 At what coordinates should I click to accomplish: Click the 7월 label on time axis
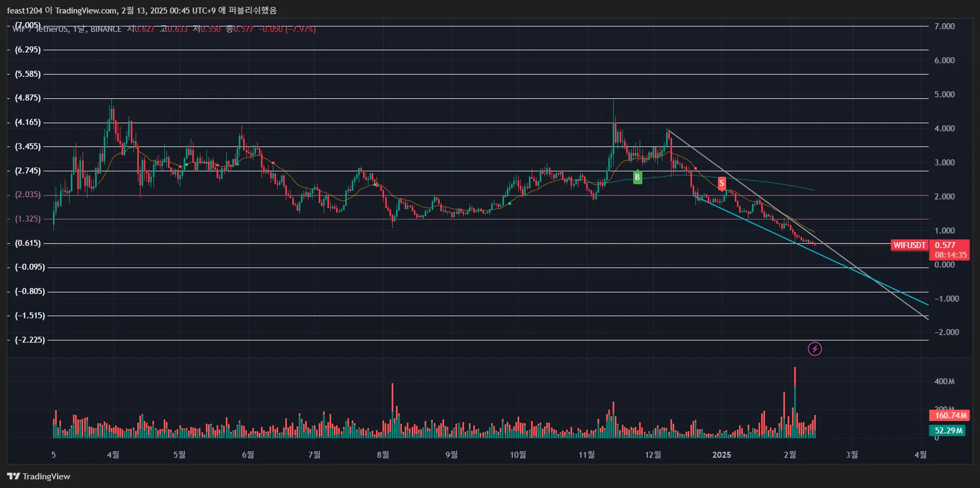(314, 455)
